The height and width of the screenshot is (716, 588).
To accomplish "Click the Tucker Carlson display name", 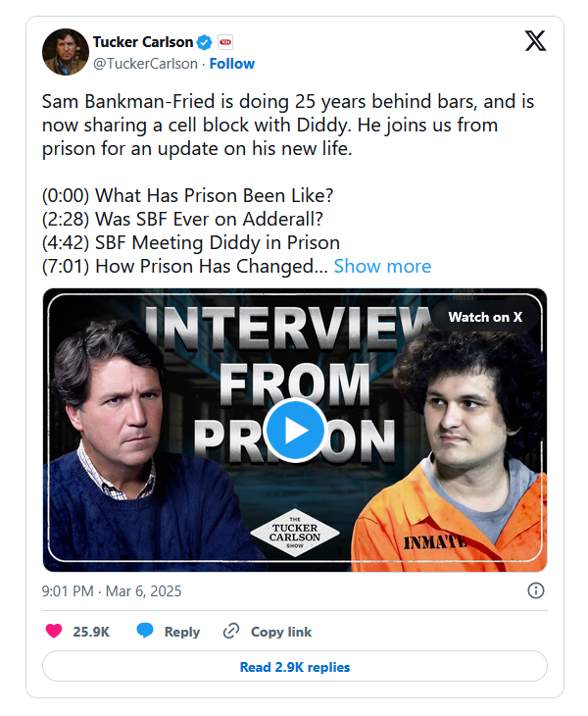I will (143, 42).
